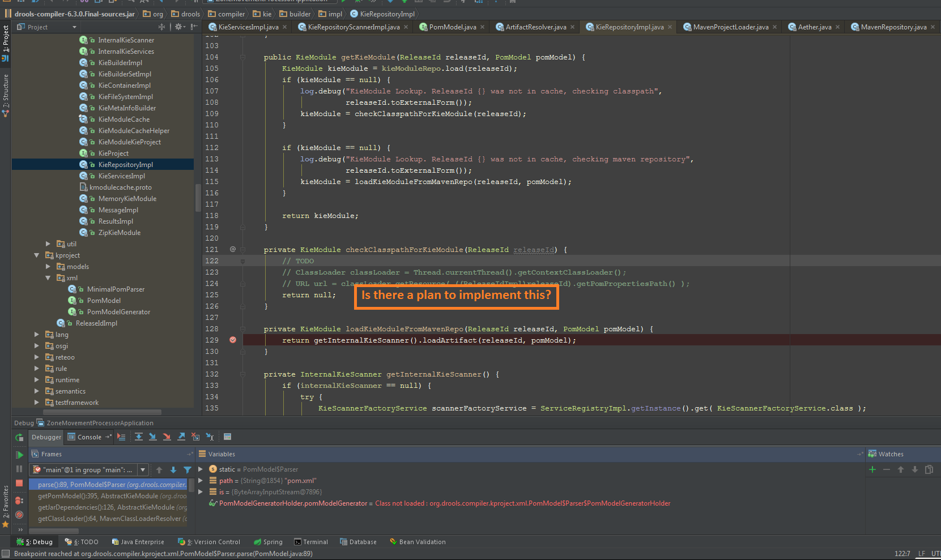This screenshot has width=941, height=560.
Task: Open the thread selector dropdown
Action: click(143, 470)
